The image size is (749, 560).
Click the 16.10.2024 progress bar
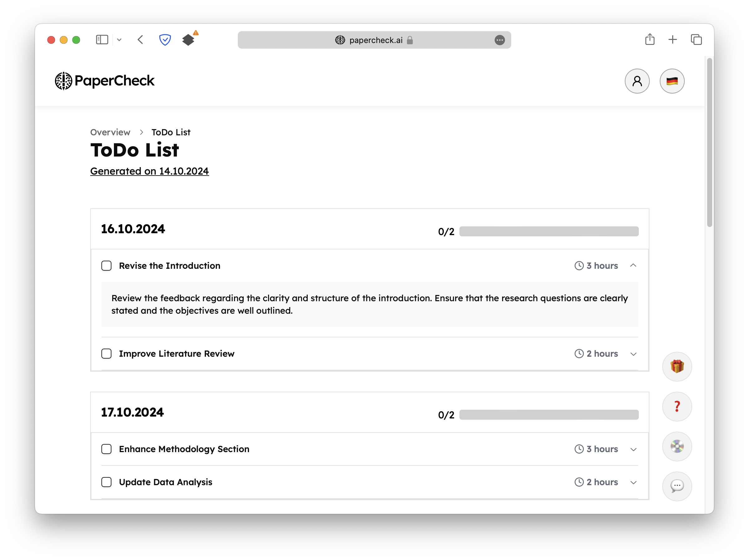pos(549,231)
